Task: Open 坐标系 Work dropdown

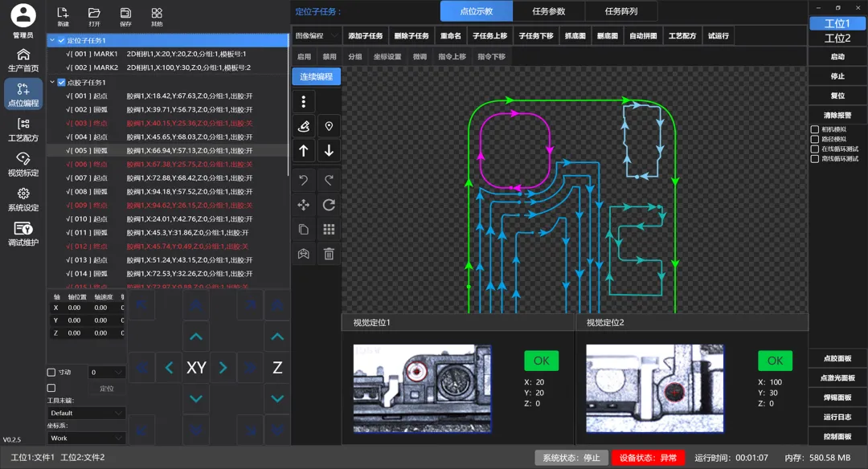Action: click(x=86, y=438)
